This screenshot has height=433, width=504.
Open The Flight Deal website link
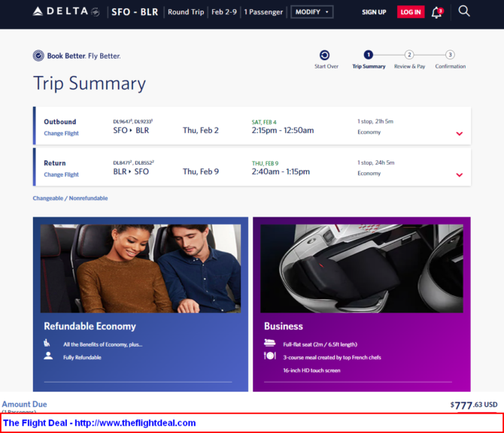point(135,422)
